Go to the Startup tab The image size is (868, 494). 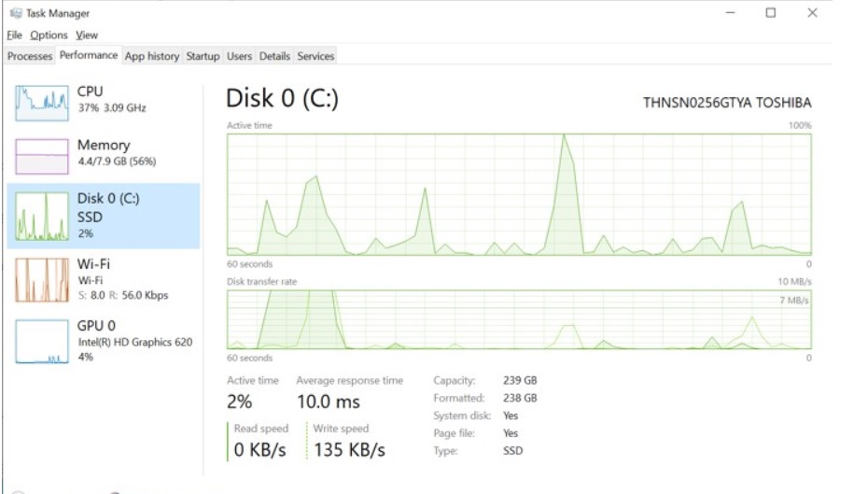(203, 56)
